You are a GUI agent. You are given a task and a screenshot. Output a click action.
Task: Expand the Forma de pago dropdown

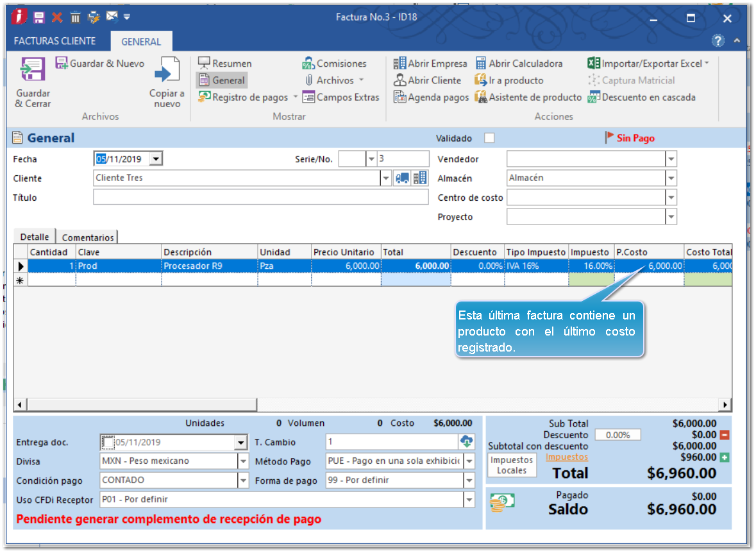(469, 481)
